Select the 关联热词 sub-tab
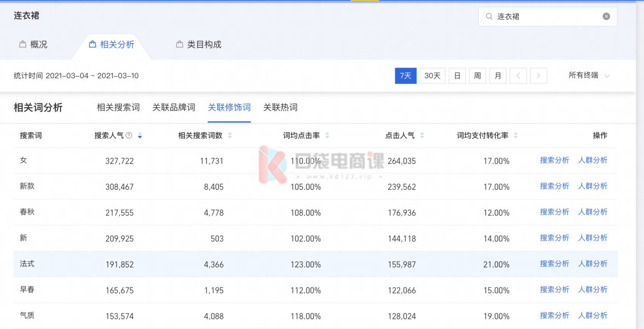Screen dimensions: 644x329 (280, 108)
